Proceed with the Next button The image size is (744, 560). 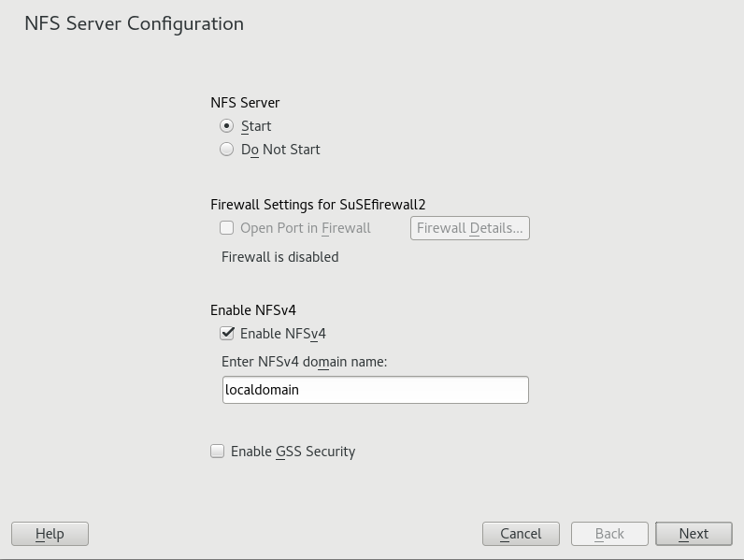click(694, 534)
